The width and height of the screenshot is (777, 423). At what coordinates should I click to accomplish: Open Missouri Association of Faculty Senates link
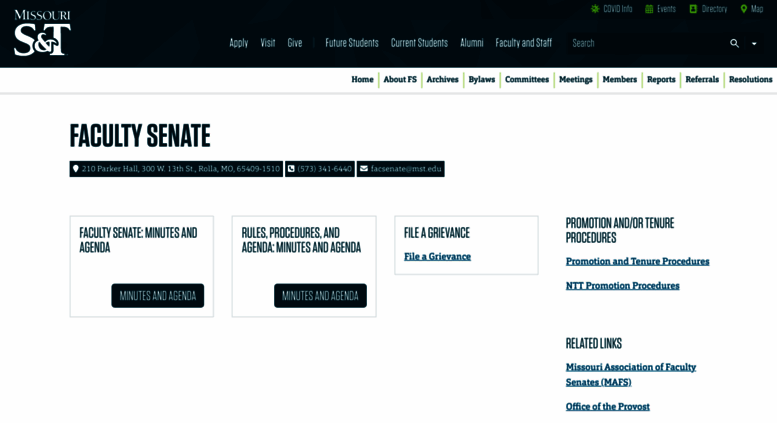pos(631,374)
